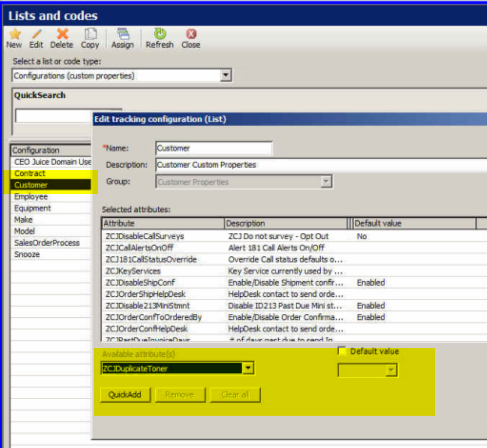Select the ZCJ181CallStatusOverride attribute row

294,259
